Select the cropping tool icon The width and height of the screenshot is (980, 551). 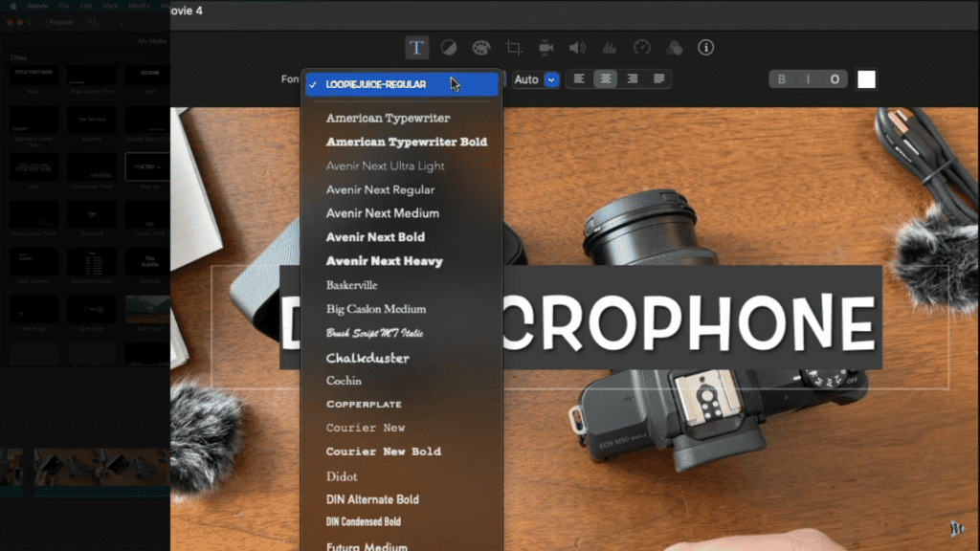[514, 48]
